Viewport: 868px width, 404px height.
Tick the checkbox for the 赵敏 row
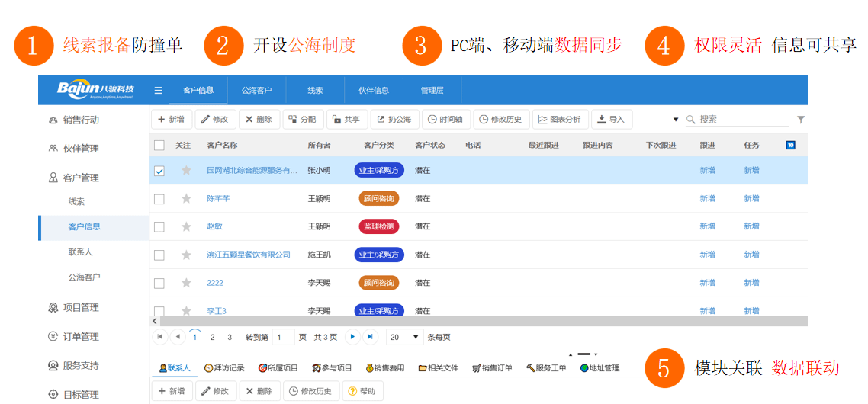[x=159, y=227]
